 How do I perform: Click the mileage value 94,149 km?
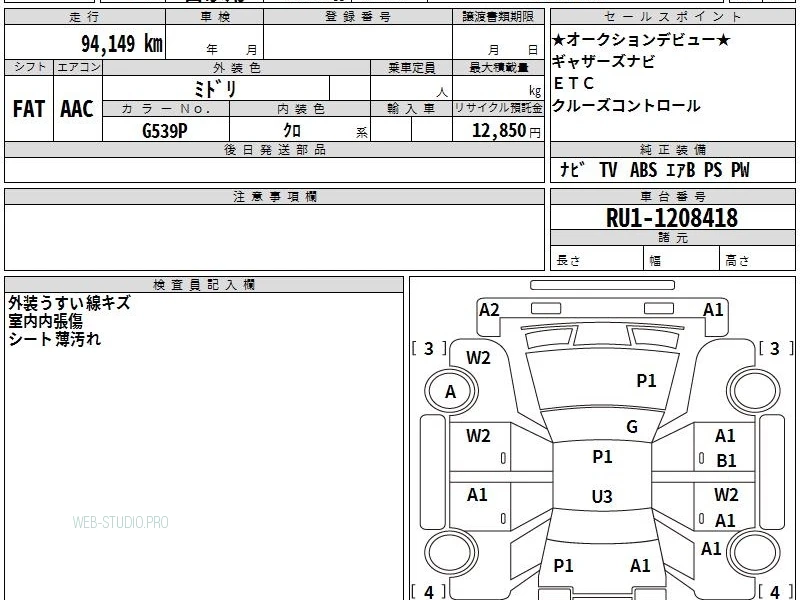point(122,43)
